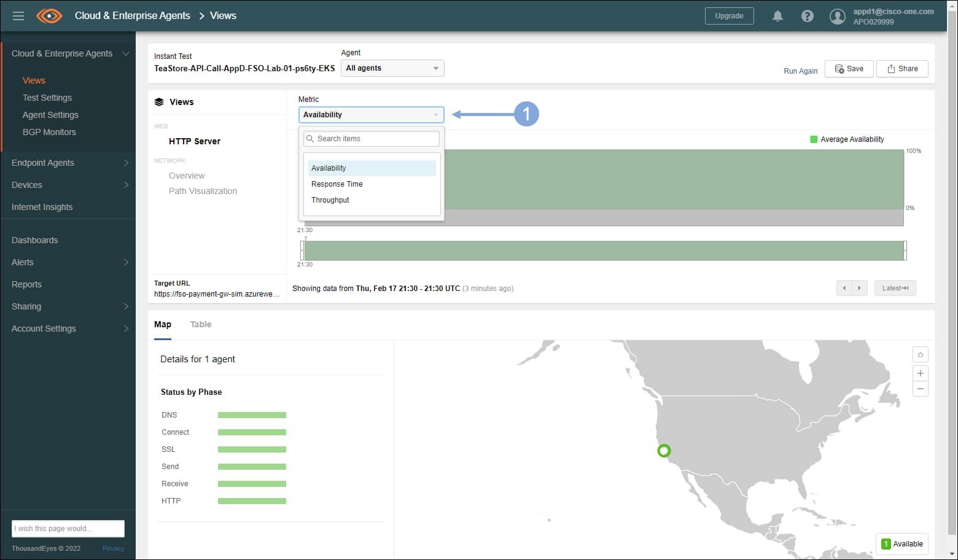Reset map view with home icon
The width and height of the screenshot is (958, 560).
pyautogui.click(x=920, y=355)
